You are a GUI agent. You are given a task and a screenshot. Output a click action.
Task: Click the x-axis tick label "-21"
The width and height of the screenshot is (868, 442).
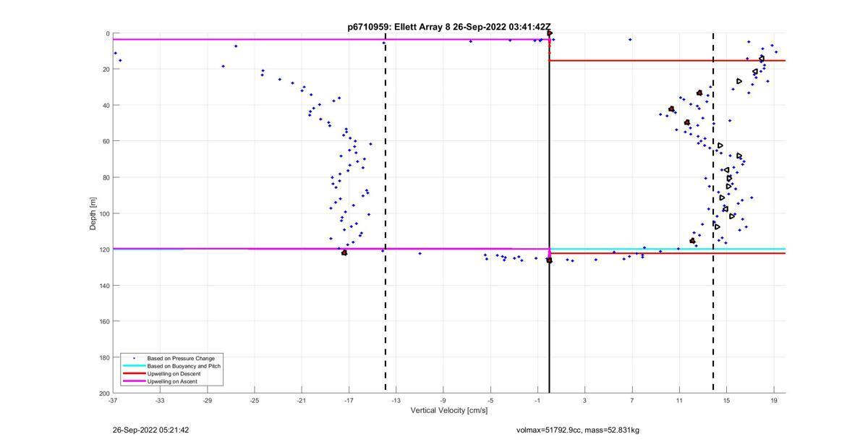pos(302,400)
